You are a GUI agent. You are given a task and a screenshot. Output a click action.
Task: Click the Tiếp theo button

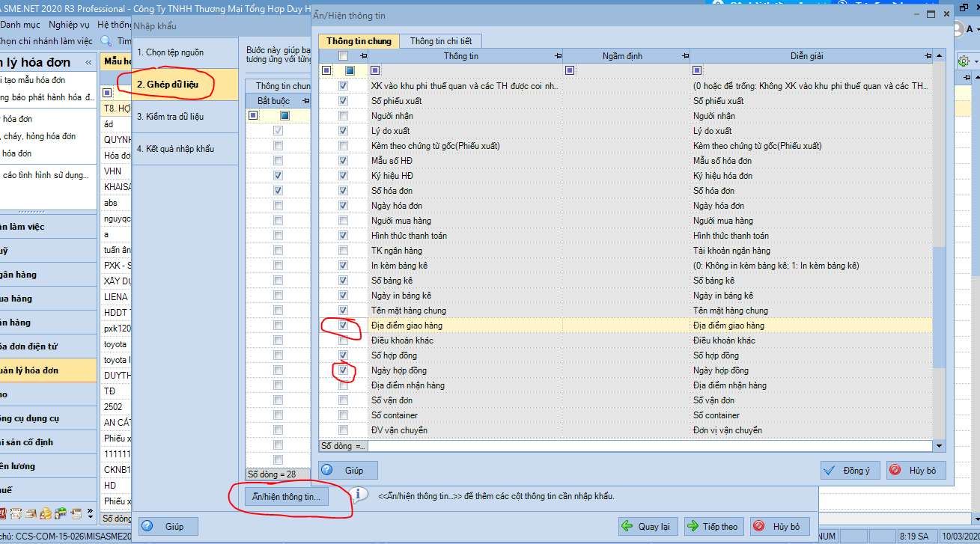click(713, 527)
